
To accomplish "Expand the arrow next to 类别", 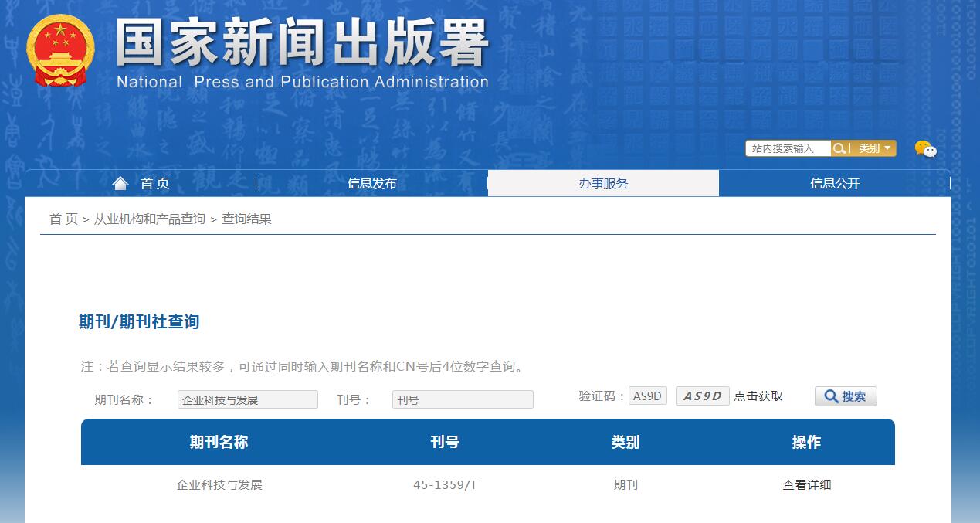I will pyautogui.click(x=887, y=148).
